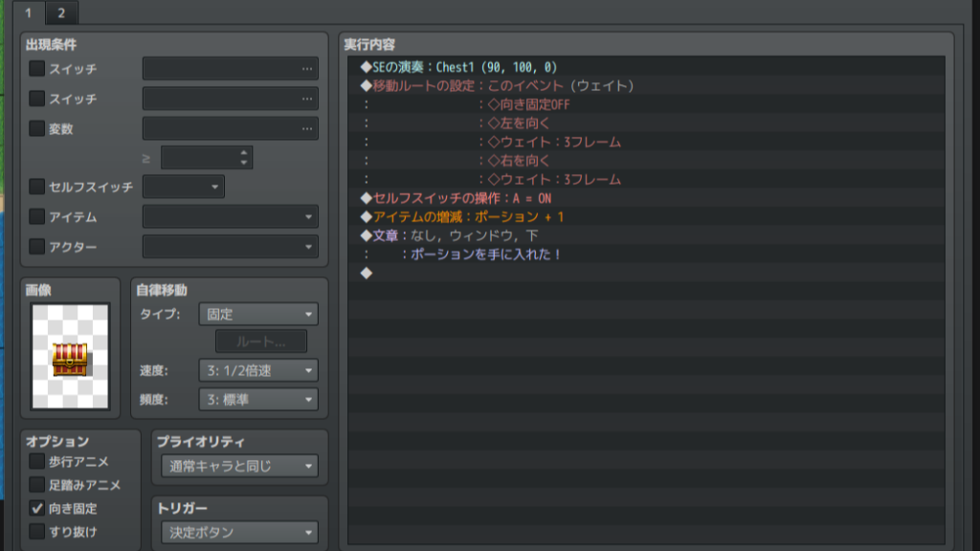This screenshot has height=551, width=980.
Task: Switch to event page tab 1
Action: 29,12
